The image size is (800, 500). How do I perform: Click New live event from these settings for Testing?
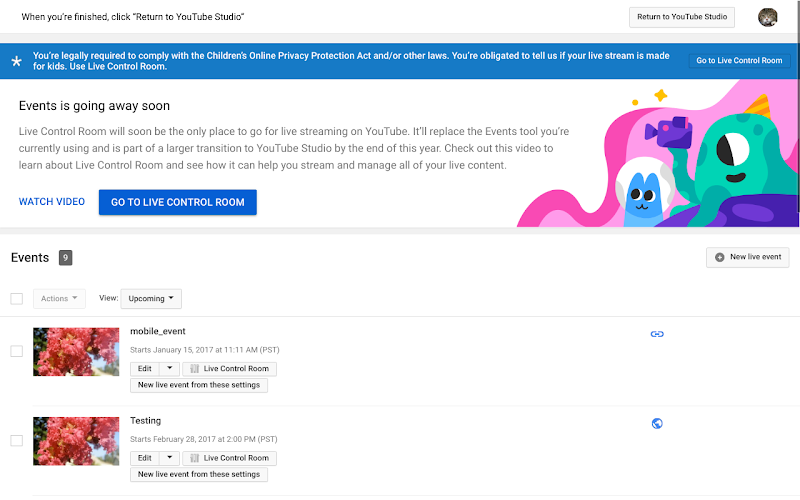pyautogui.click(x=199, y=474)
